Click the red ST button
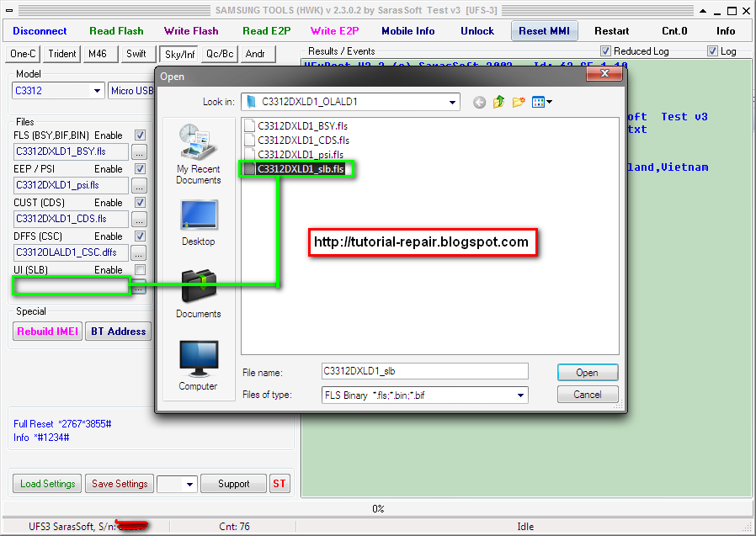 click(x=280, y=484)
